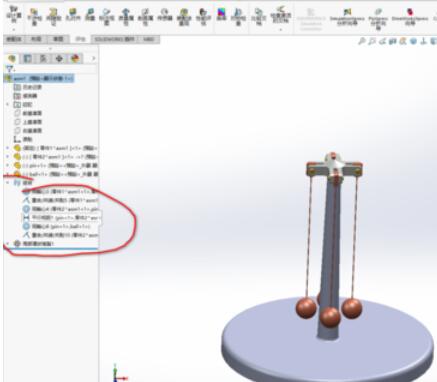Show more manager tabs arrow
Image resolution: width=437 pixels, height=382 pixels.
[94, 59]
